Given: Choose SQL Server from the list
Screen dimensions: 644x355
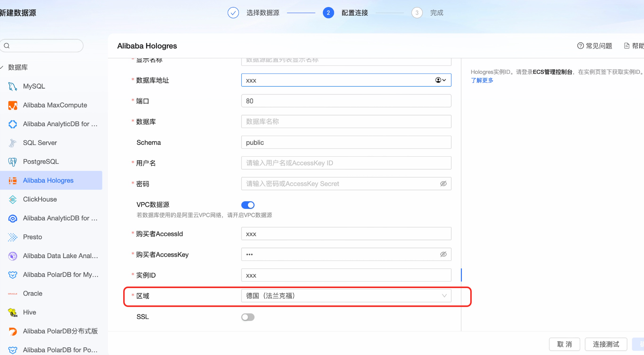Looking at the screenshot, I should tap(51, 143).
